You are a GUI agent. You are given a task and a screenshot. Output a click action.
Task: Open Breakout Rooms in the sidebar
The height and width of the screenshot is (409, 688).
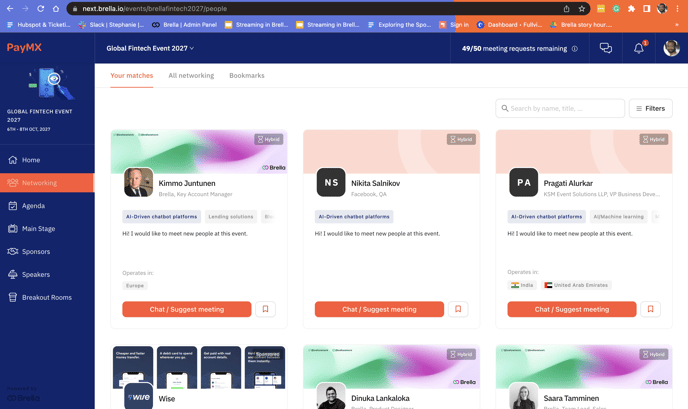(47, 297)
